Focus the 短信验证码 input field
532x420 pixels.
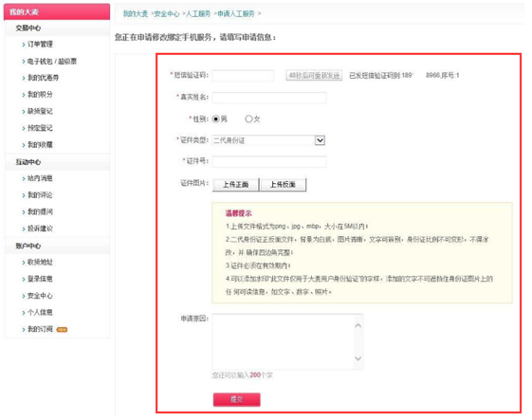pyautogui.click(x=243, y=76)
